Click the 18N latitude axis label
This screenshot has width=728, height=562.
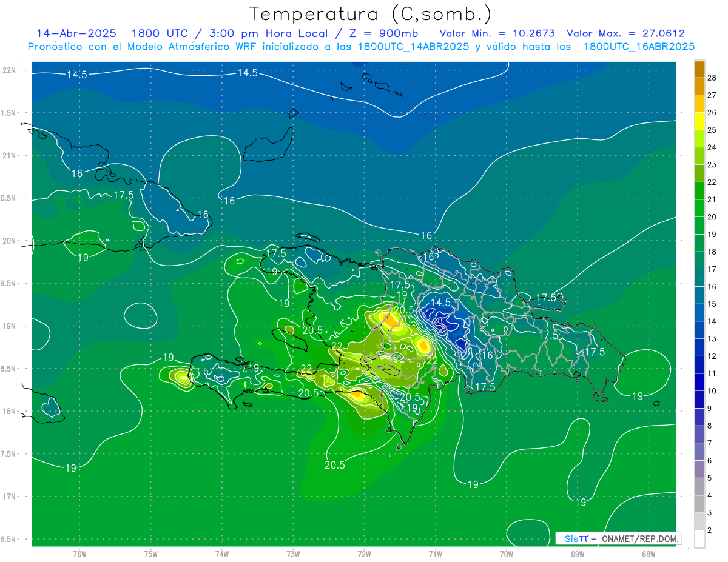(10, 411)
